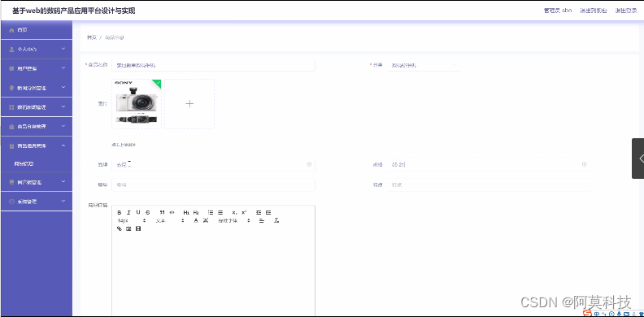Apply superscript formatting
Image resolution: width=644 pixels, height=317 pixels.
click(244, 212)
